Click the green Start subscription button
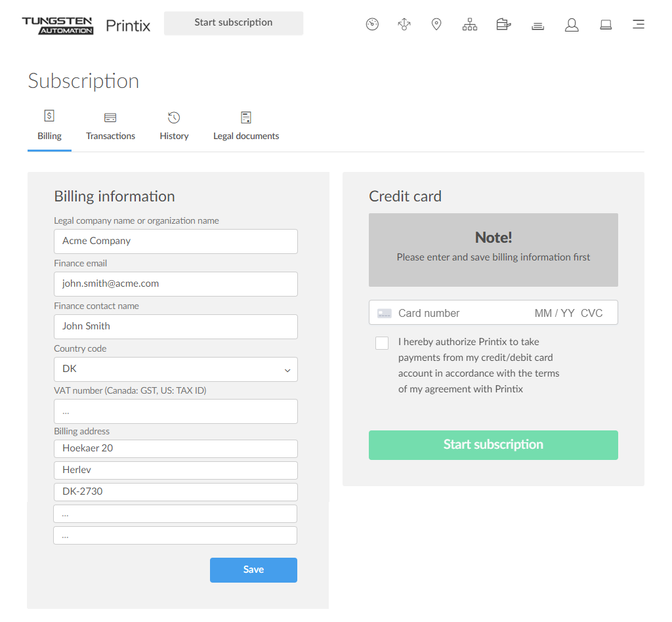This screenshot has width=672, height=622. click(x=493, y=445)
